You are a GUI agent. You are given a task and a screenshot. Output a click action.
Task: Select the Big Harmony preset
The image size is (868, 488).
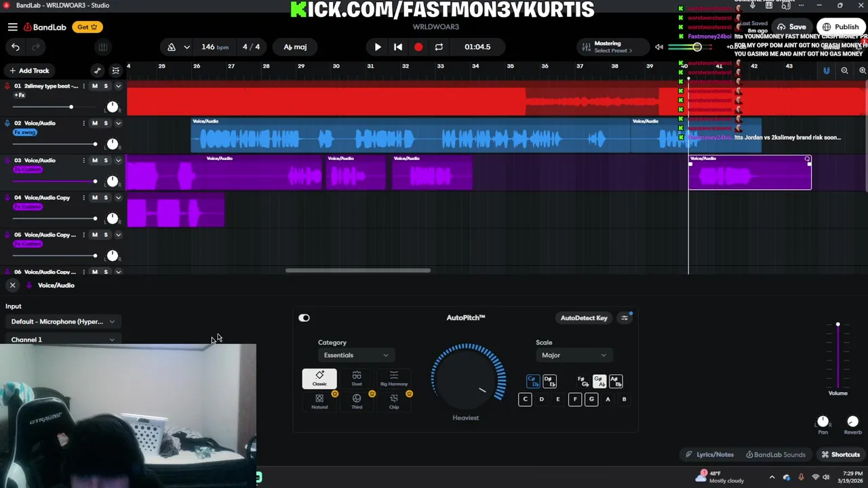pyautogui.click(x=394, y=379)
